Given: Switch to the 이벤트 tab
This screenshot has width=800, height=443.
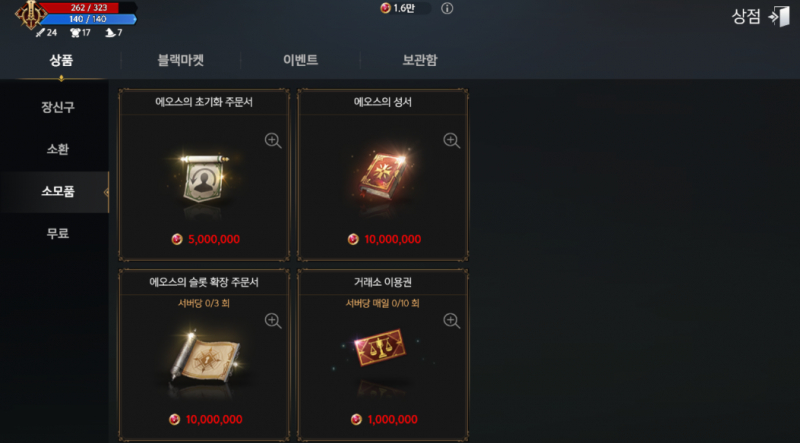Looking at the screenshot, I should coord(301,60).
